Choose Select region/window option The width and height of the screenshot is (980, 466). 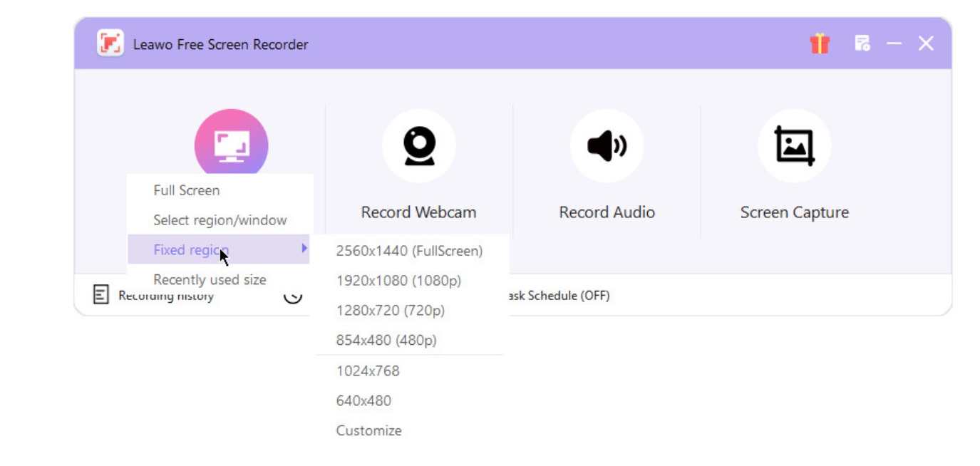[220, 220]
